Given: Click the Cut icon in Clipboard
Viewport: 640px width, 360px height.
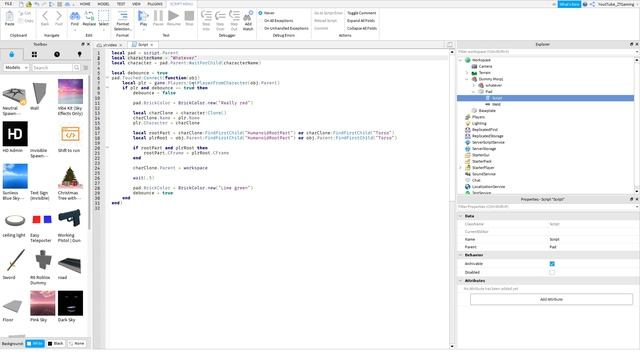Looking at the screenshot, I should coord(25,13).
